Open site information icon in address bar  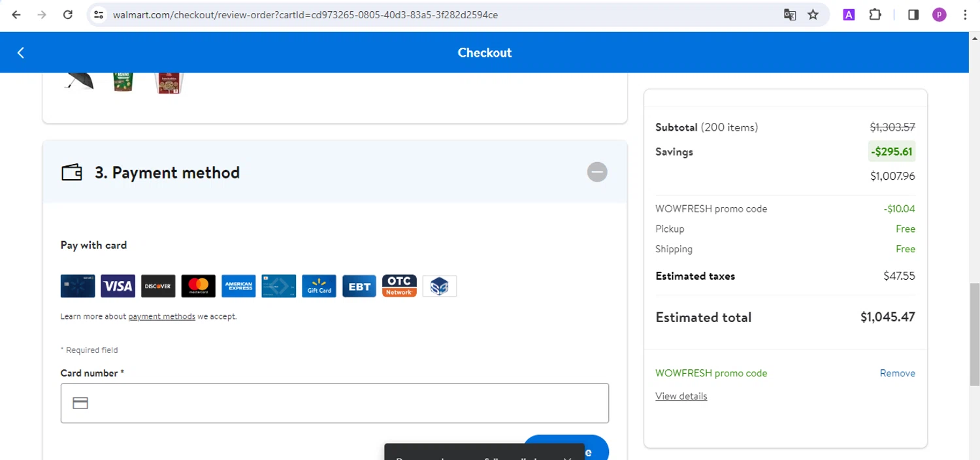click(99, 14)
